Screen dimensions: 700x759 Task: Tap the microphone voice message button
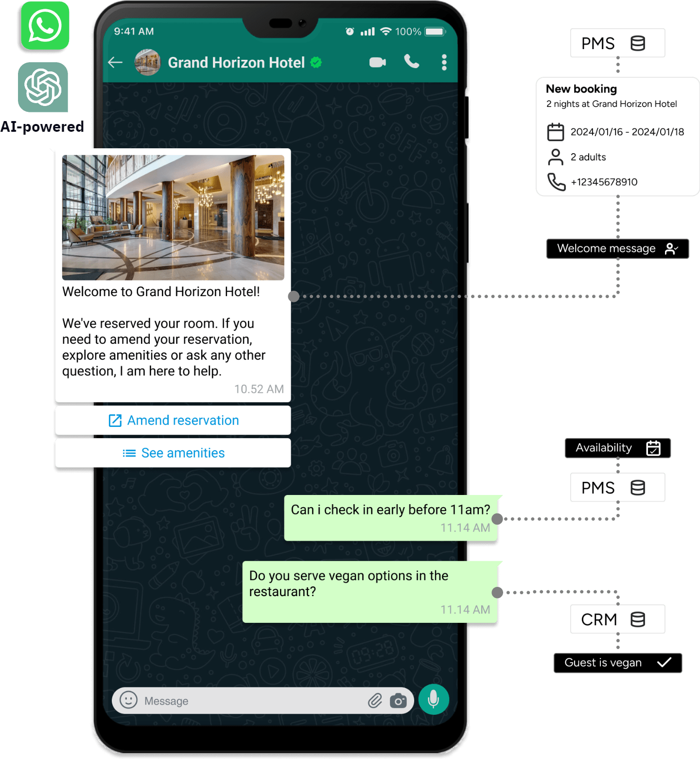tap(434, 699)
